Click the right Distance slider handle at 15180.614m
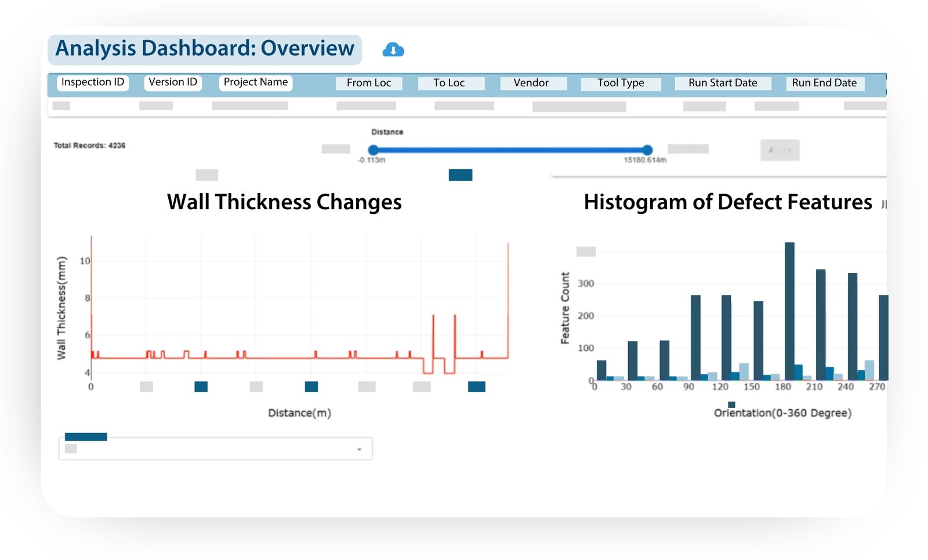This screenshot has height=560, width=928. [648, 150]
